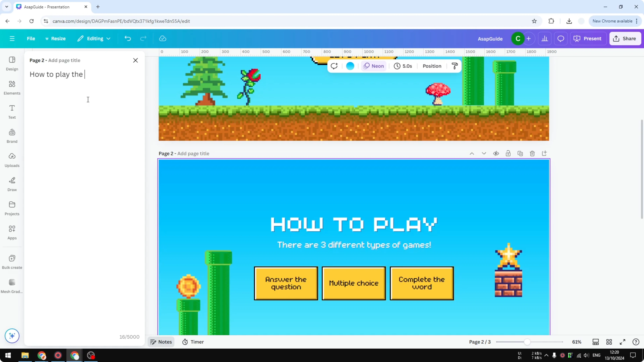Open the analytics insights icon
The width and height of the screenshot is (644, 362).
click(545, 38)
